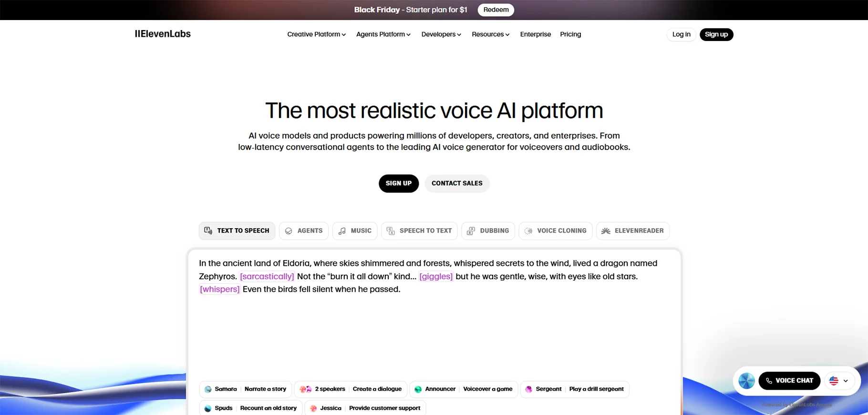Go to the Enterprise page

[x=535, y=34]
